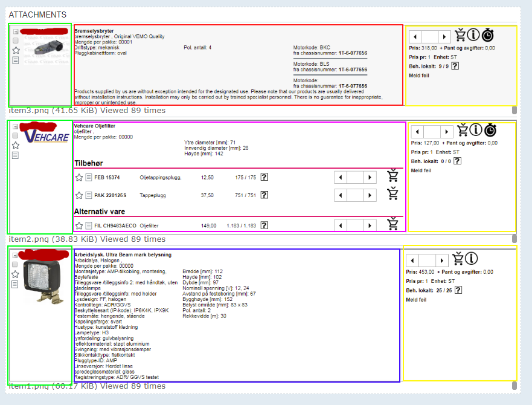Add FEB 15374 Oljetappingsplugg to cart
The image size is (532, 405).
click(x=393, y=176)
